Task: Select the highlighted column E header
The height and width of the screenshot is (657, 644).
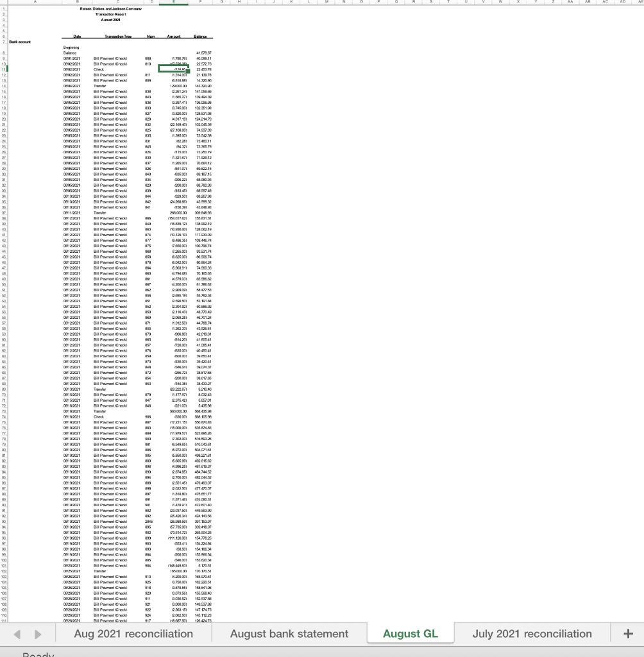Action: click(x=173, y=2)
